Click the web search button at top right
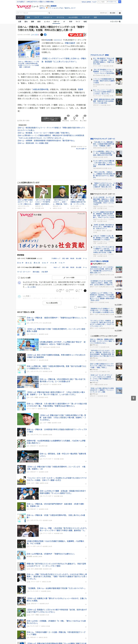Viewport: 138px width, 644px height. 120,2
